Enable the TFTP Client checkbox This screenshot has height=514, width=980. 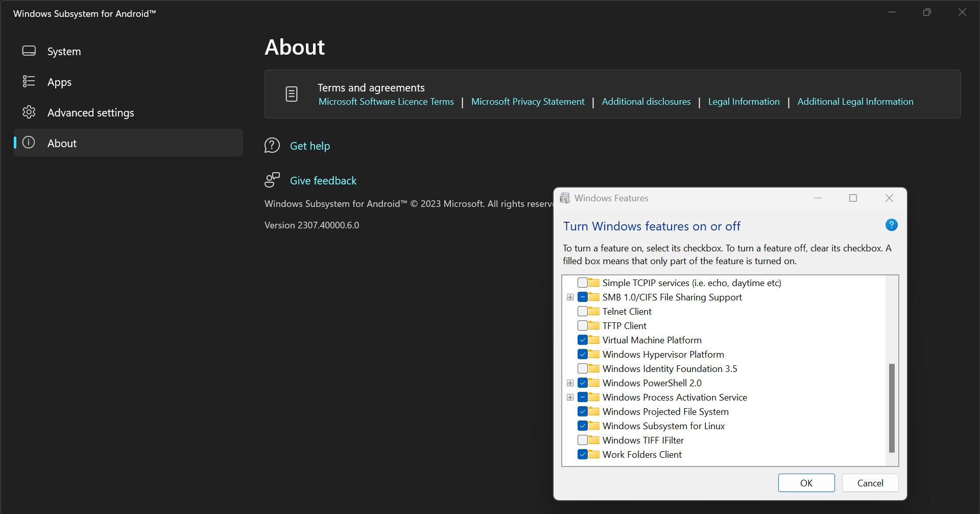(x=583, y=325)
